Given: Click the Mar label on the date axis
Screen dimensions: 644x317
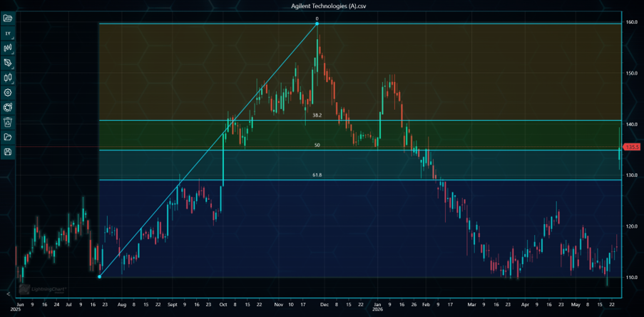Looking at the screenshot, I should (471, 305).
